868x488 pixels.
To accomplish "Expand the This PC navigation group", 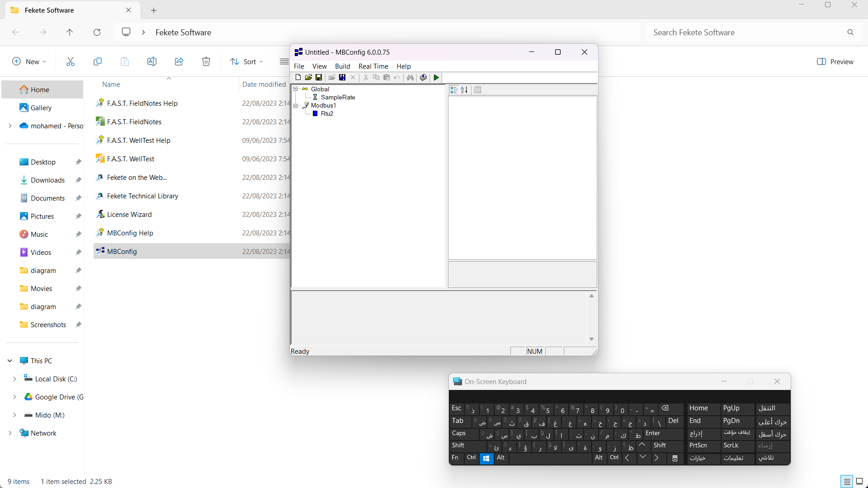I will pyautogui.click(x=10, y=361).
